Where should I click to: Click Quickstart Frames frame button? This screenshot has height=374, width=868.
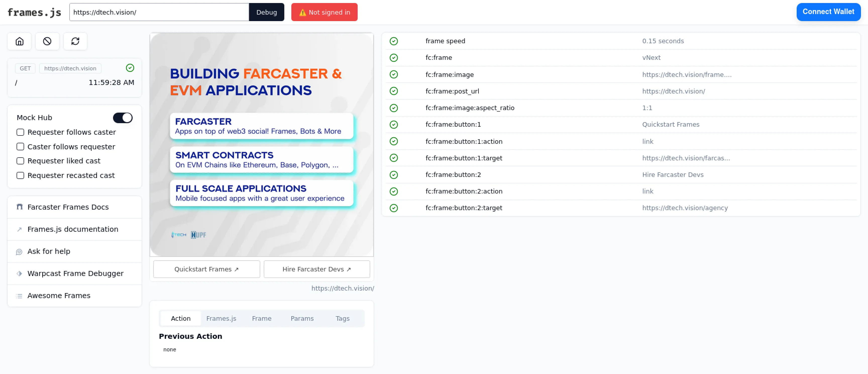(x=206, y=269)
